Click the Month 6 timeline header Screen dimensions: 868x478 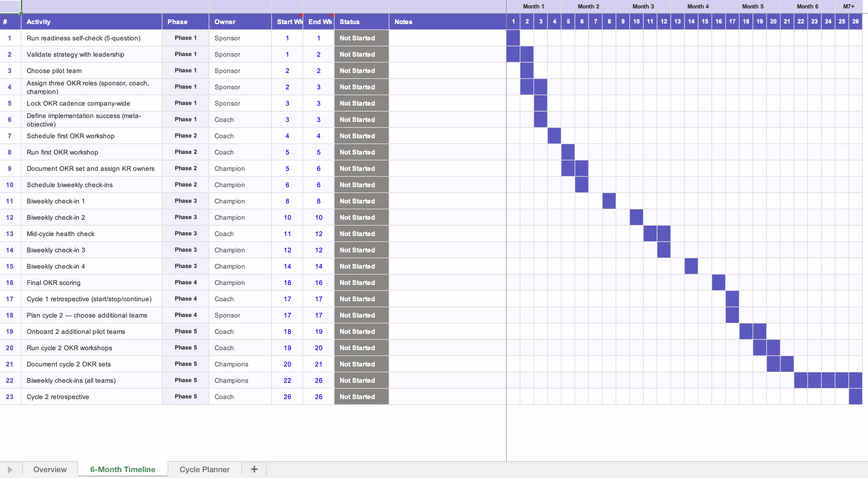tap(807, 7)
